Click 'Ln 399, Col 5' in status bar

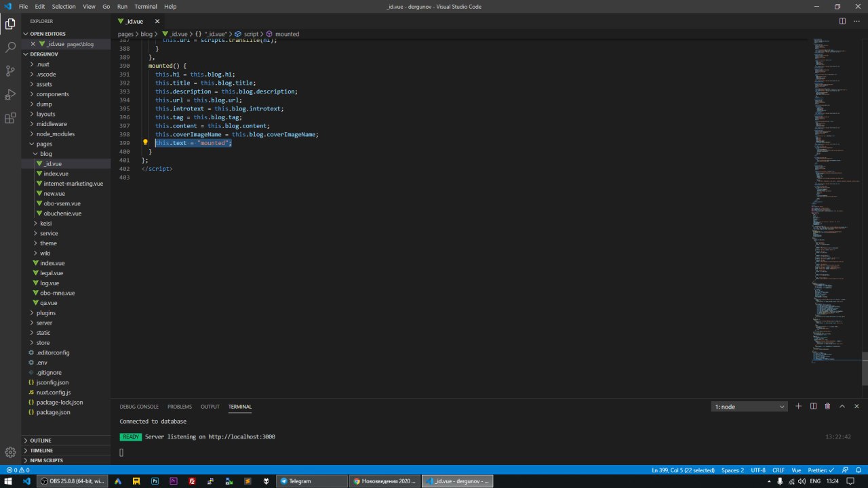coord(683,470)
